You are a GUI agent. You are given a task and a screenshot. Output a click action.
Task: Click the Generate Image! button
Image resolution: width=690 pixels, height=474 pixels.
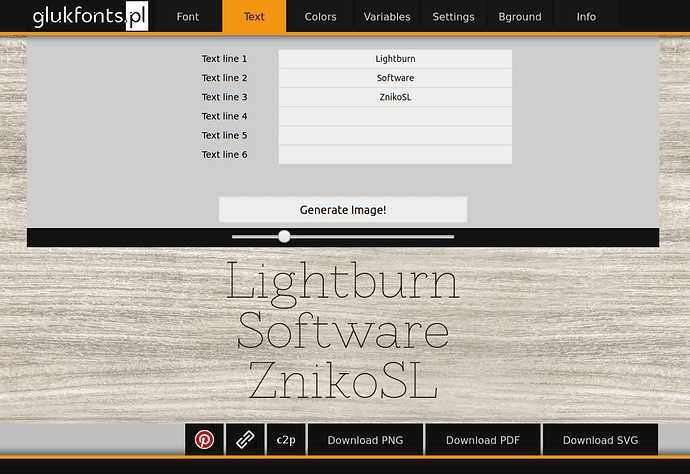pos(343,209)
